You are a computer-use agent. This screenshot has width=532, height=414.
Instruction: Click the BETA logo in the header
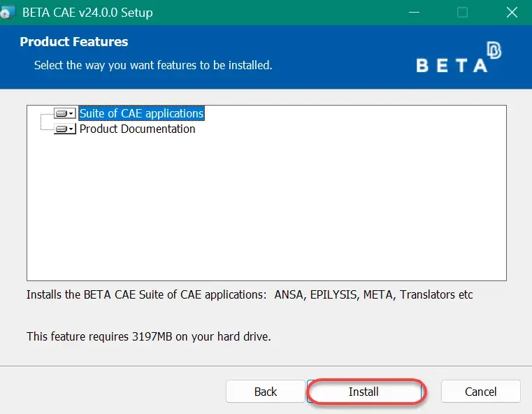pyautogui.click(x=459, y=57)
